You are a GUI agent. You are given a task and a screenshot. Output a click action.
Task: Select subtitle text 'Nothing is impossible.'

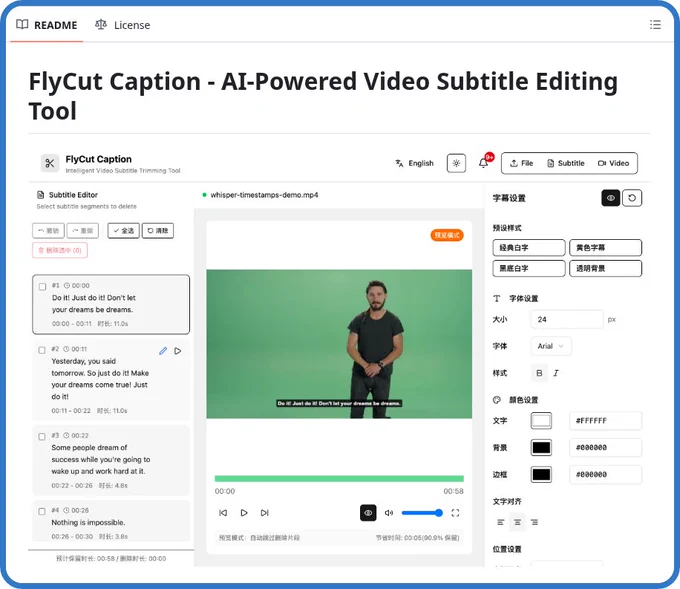(x=88, y=523)
